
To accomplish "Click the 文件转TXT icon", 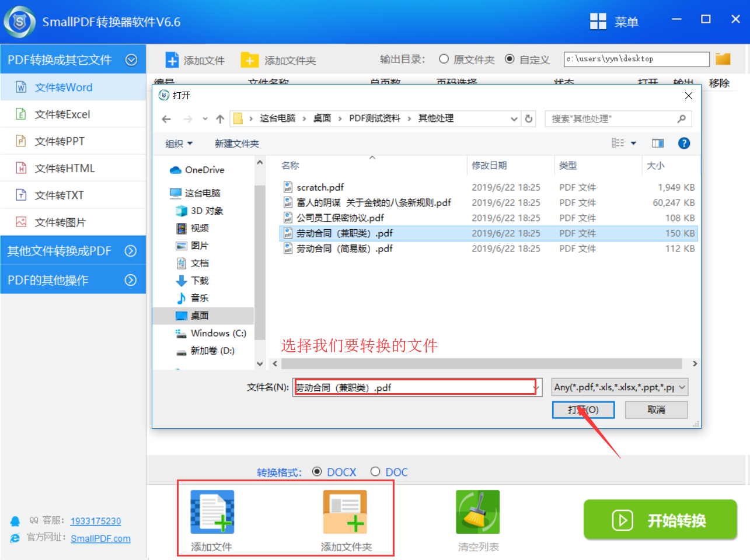I will pyautogui.click(x=21, y=195).
